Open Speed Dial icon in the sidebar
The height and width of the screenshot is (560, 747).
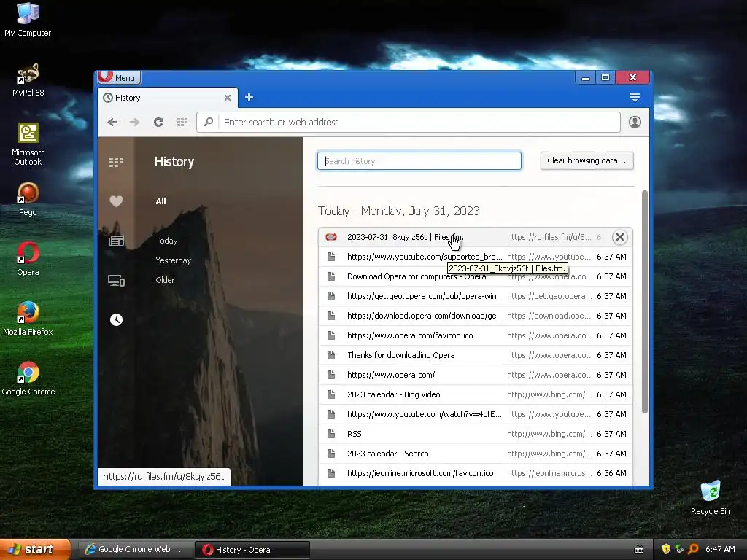[x=116, y=163]
